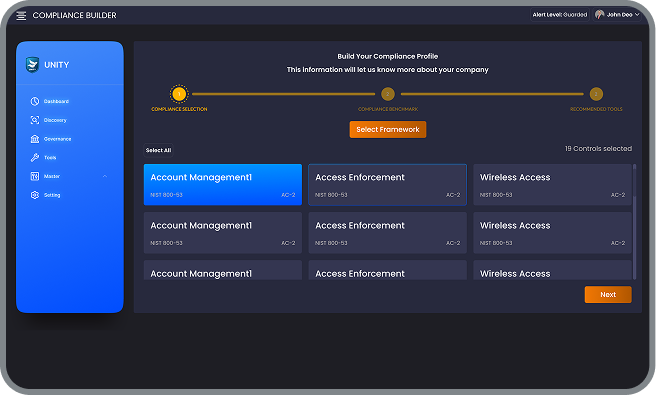Select the second-row Account Management1 card
The image size is (656, 395).
coord(223,233)
